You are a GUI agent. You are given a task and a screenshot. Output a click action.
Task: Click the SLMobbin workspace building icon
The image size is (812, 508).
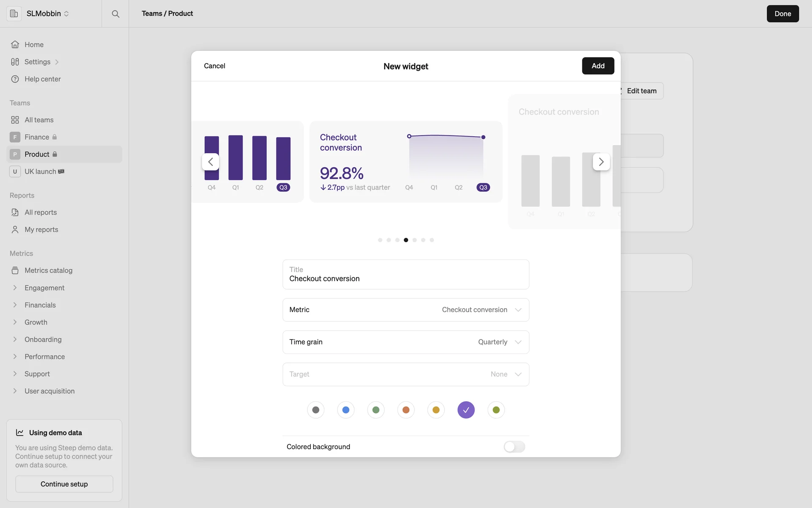click(14, 14)
